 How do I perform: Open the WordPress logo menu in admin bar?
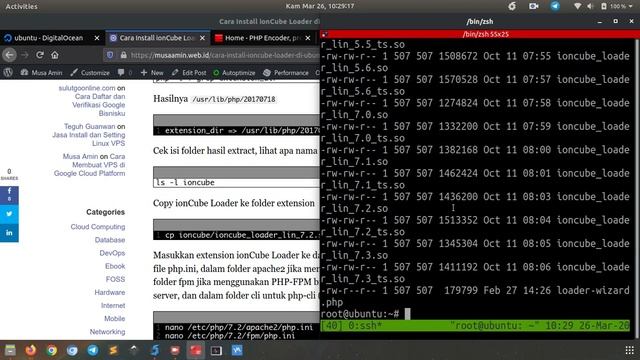(8, 73)
